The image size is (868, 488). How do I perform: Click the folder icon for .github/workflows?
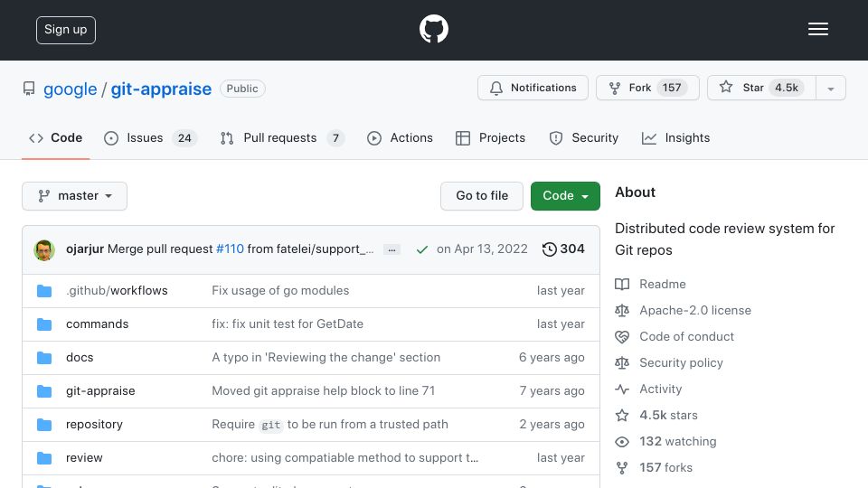tap(44, 291)
